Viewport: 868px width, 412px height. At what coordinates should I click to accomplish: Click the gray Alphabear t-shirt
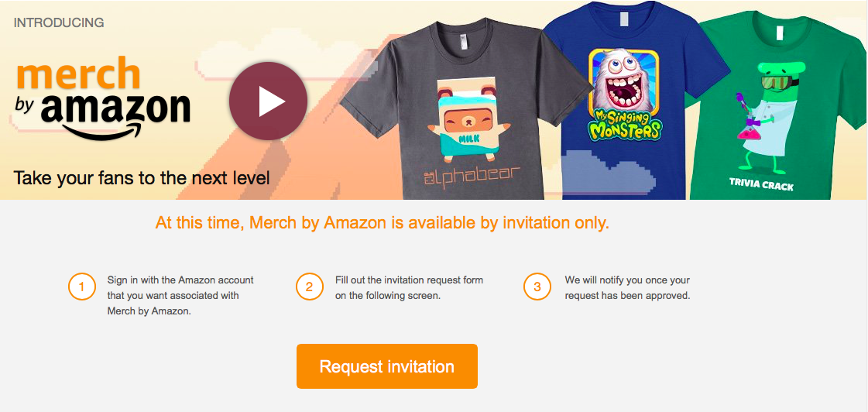(x=467, y=109)
